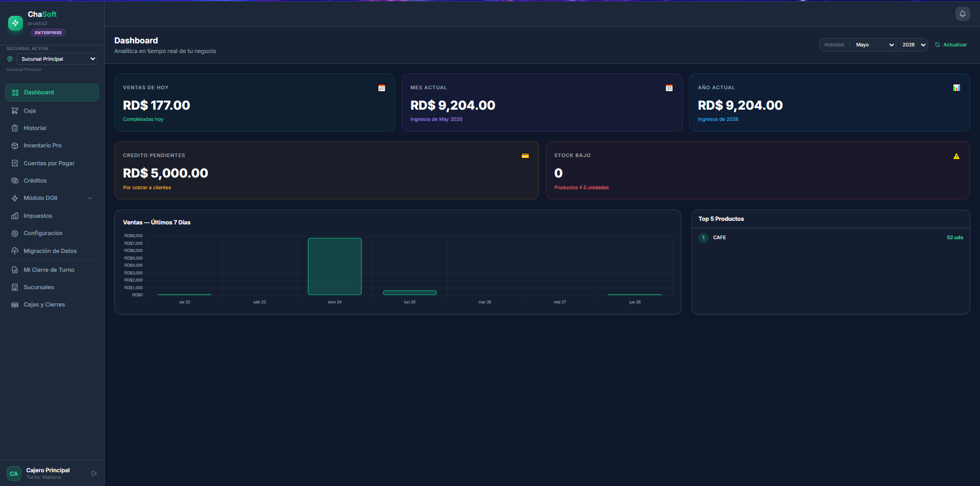Click the dom 24 sales bar
The image size is (980, 486).
pos(335,266)
